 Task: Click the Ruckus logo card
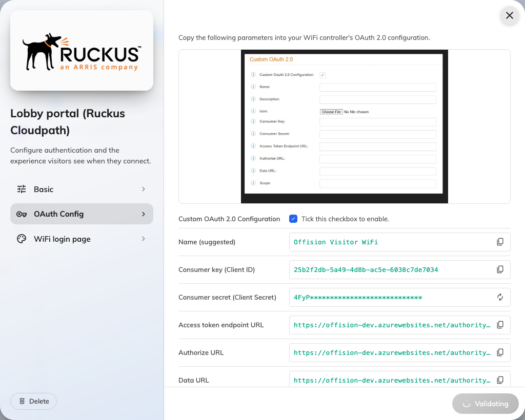click(82, 50)
